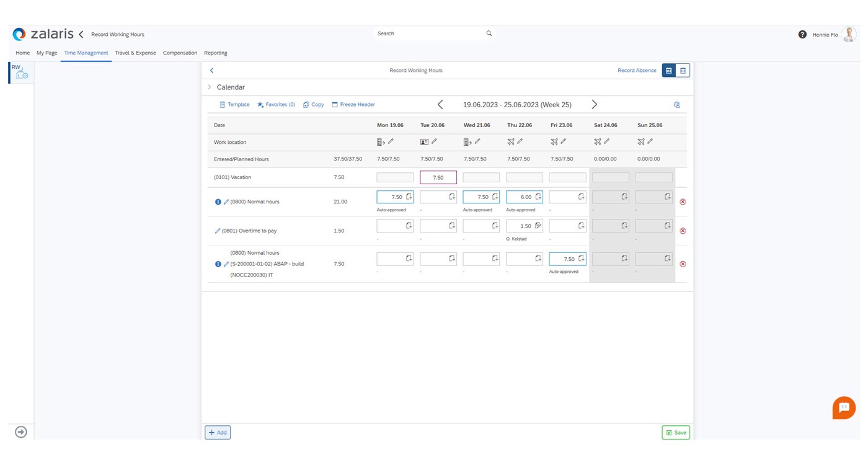The image size is (868, 465).
Task: Switch to the calendar view toggle
Action: (x=683, y=70)
